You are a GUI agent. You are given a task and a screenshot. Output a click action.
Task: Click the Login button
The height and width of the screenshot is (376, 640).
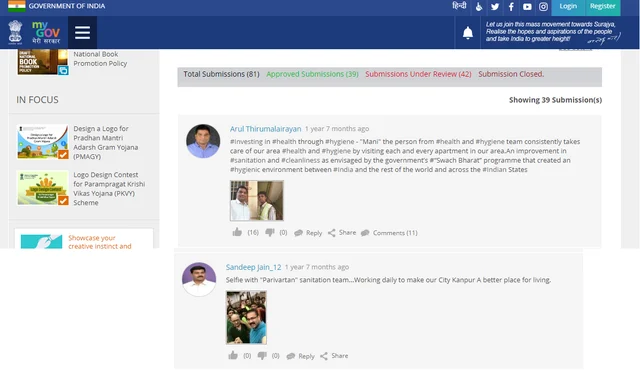coord(568,7)
